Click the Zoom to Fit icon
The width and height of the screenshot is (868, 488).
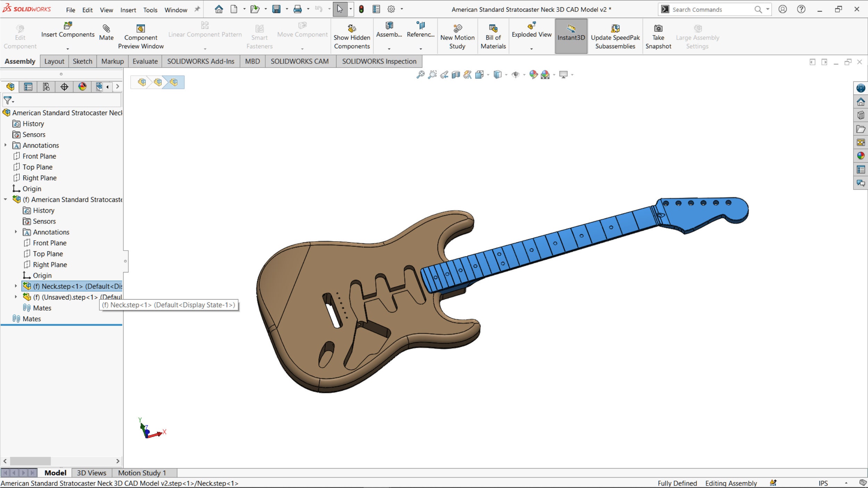pyautogui.click(x=420, y=75)
